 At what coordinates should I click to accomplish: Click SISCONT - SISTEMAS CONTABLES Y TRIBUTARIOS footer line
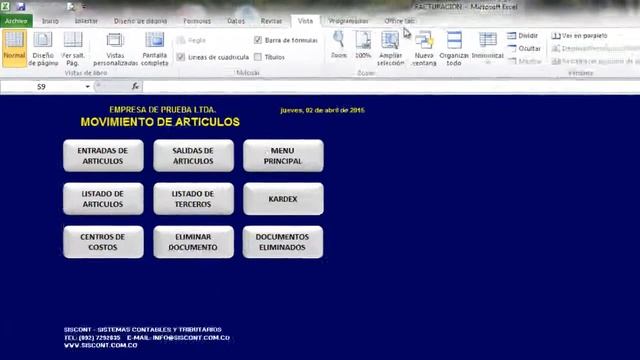142,329
